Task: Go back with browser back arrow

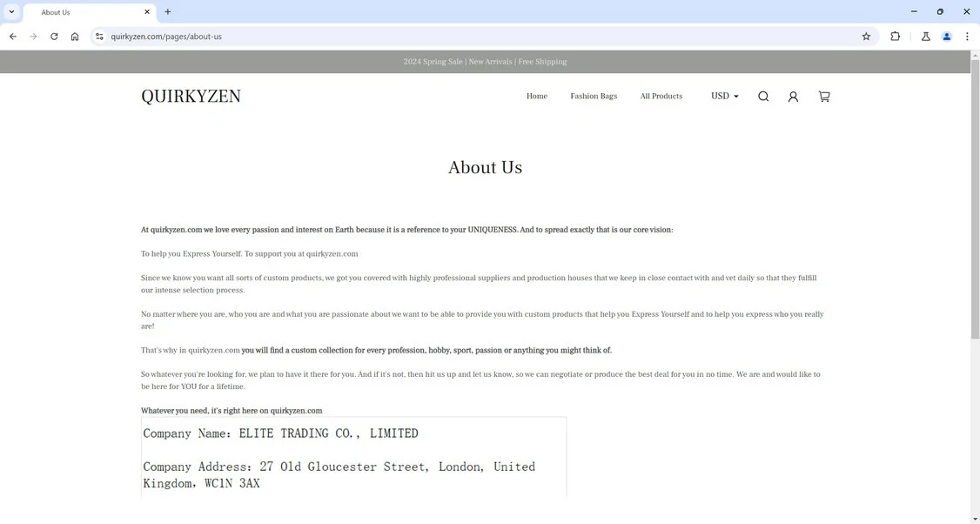Action: (12, 37)
